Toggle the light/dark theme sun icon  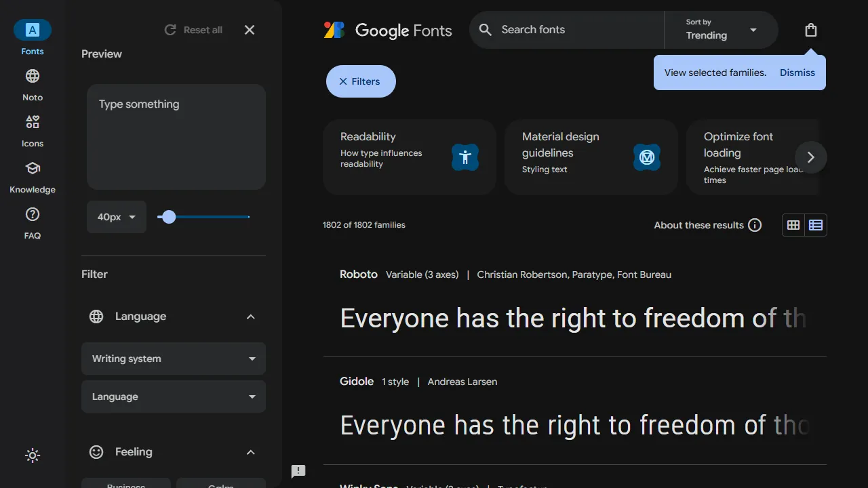click(33, 455)
